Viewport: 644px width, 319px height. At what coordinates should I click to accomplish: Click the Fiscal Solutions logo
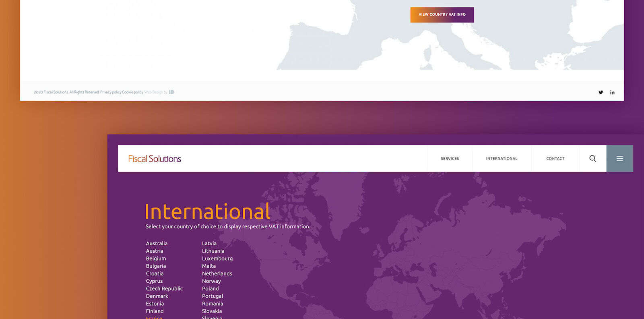pyautogui.click(x=155, y=159)
